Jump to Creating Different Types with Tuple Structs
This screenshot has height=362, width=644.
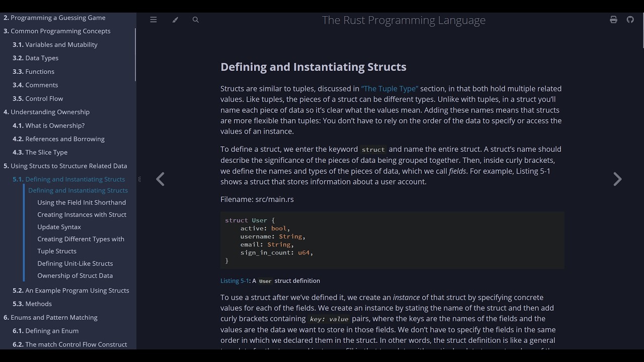[x=80, y=245]
